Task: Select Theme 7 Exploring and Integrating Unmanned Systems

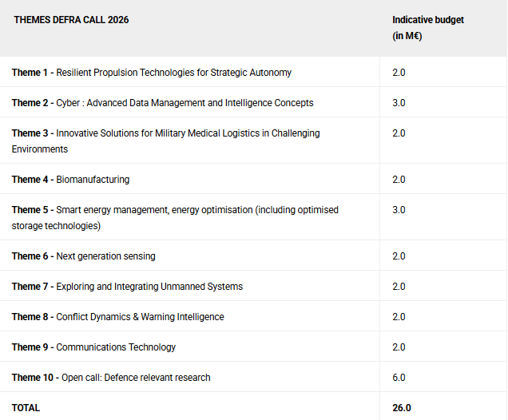Action: pyautogui.click(x=127, y=287)
